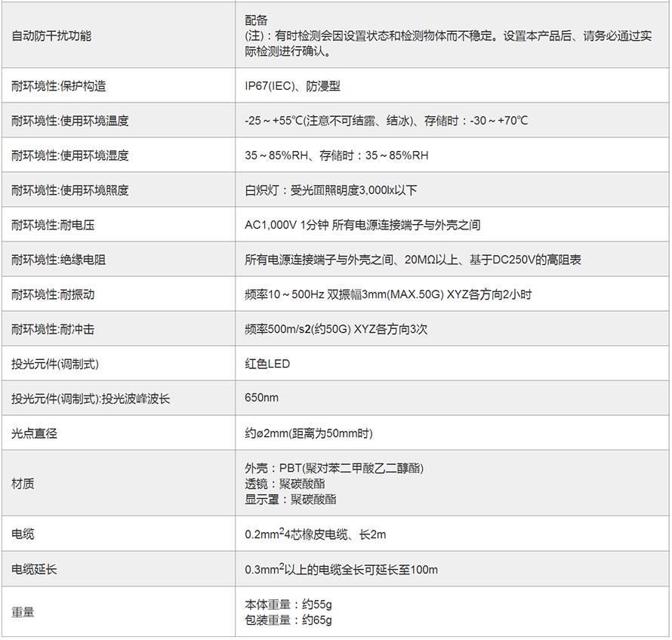Click the 耐环境性:耐冲击 row label

(x=53, y=329)
